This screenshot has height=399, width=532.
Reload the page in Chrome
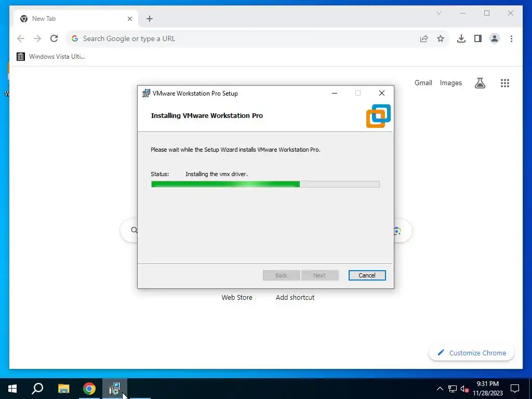click(x=54, y=38)
